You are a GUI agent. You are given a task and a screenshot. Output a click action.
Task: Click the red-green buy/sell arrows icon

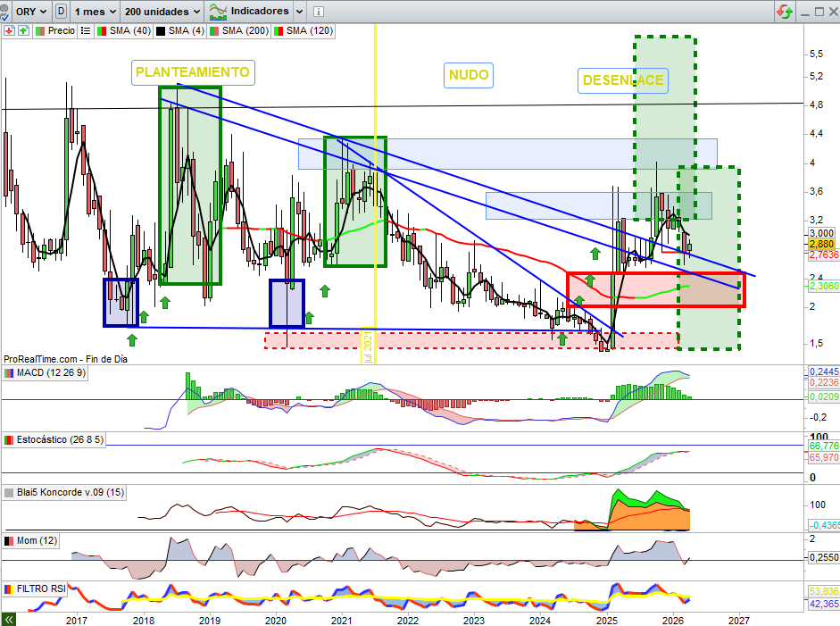(785, 12)
